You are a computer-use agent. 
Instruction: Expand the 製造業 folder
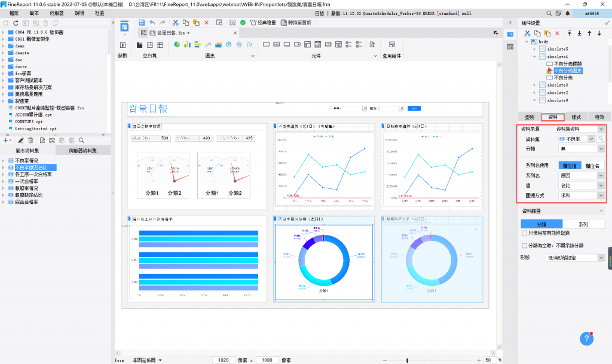click(3, 101)
